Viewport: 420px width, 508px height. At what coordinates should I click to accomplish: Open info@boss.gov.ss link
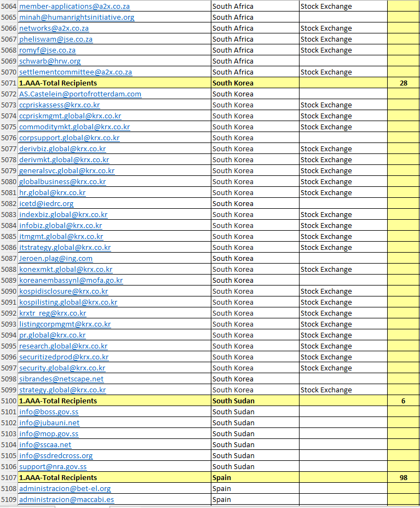pyautogui.click(x=49, y=412)
